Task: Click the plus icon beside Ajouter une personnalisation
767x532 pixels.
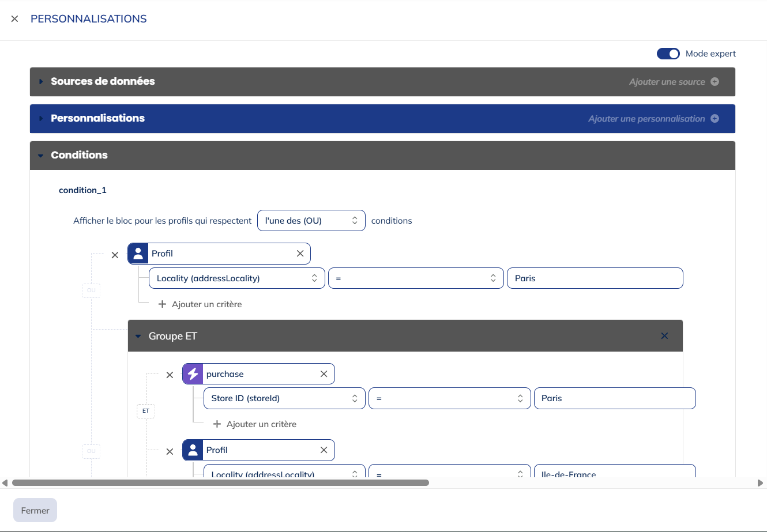Action: coord(715,119)
